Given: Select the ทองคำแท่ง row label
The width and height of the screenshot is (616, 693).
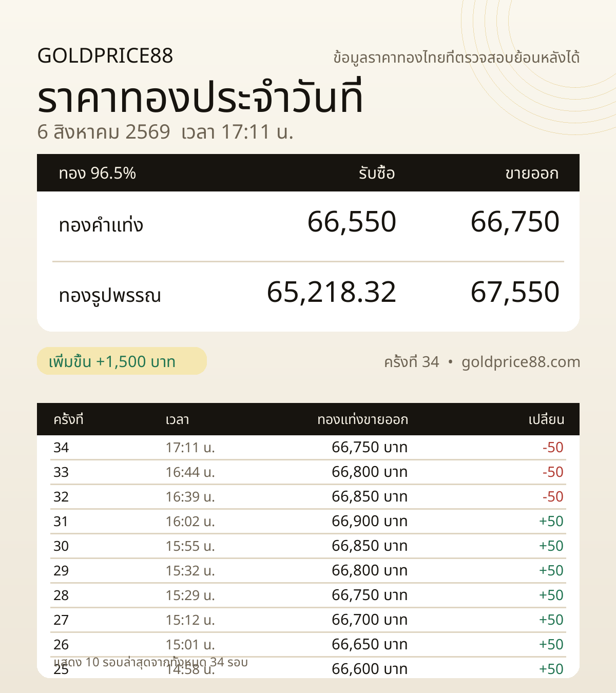Looking at the screenshot, I should [x=101, y=225].
